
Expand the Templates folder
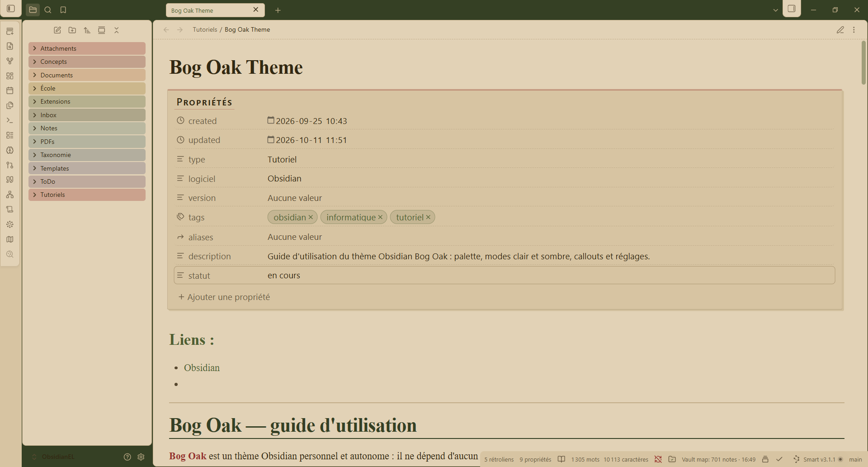87,168
